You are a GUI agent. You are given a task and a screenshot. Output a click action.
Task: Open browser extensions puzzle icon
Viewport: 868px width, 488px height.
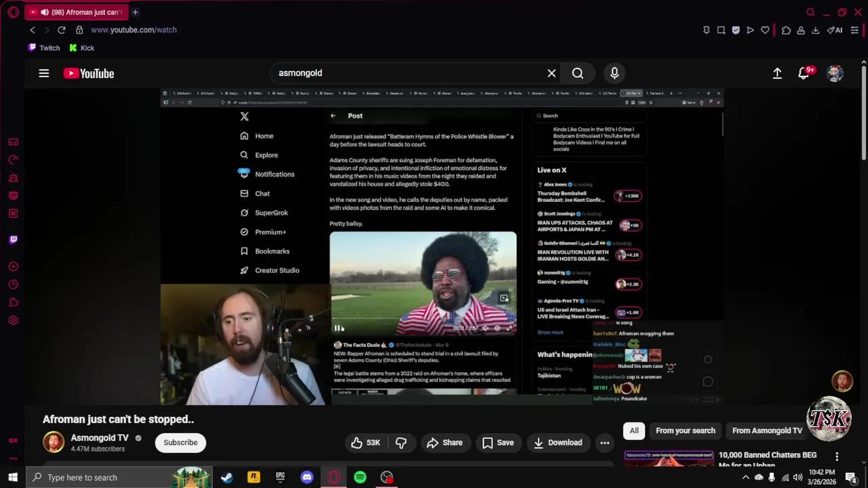(x=786, y=30)
